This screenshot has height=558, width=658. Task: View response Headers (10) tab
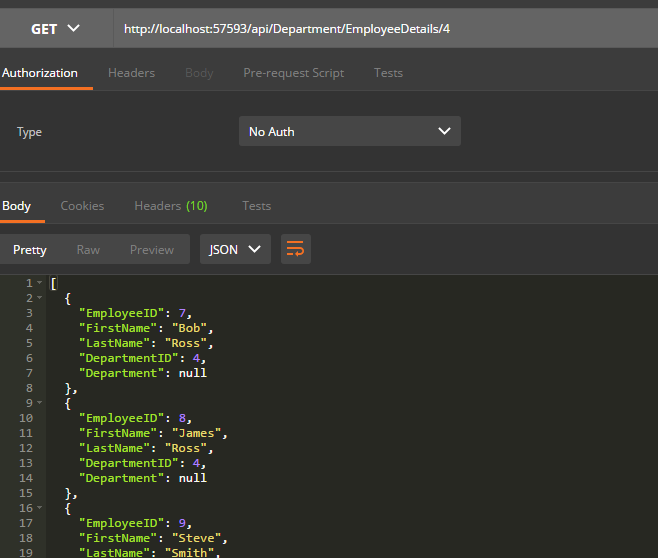pyautogui.click(x=170, y=206)
